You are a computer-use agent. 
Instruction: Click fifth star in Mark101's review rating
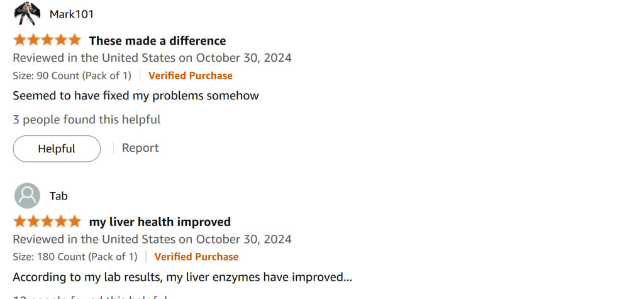tap(74, 40)
